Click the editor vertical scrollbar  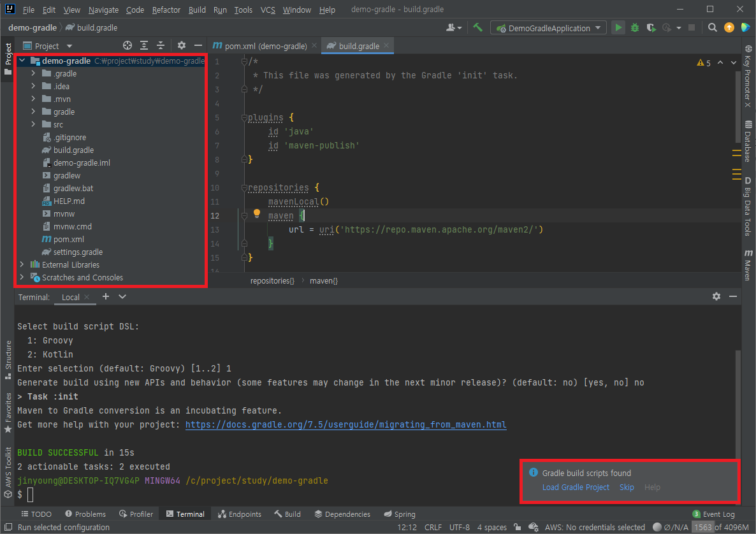(x=738, y=107)
